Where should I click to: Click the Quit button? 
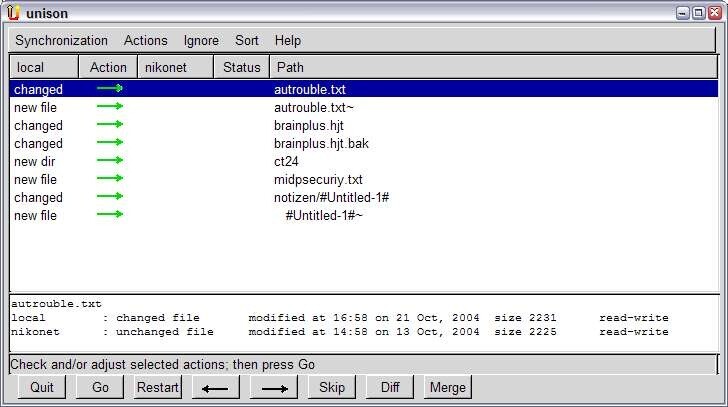pos(42,387)
